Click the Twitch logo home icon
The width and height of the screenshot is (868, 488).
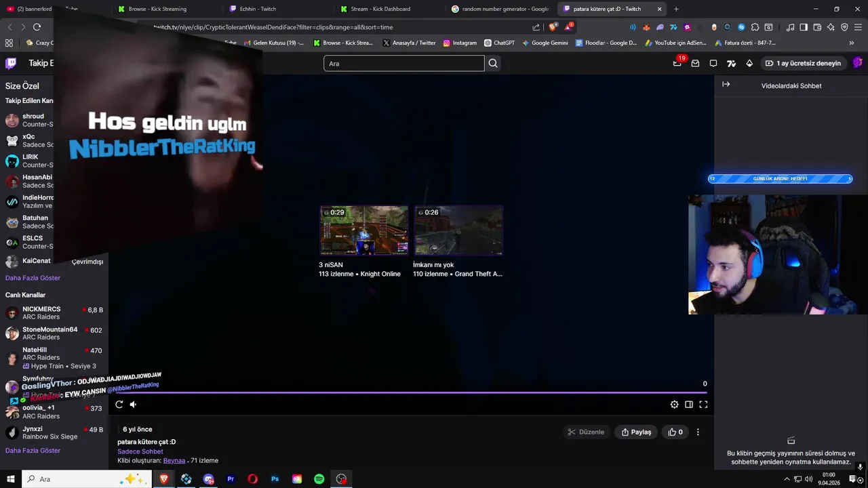[x=11, y=63]
